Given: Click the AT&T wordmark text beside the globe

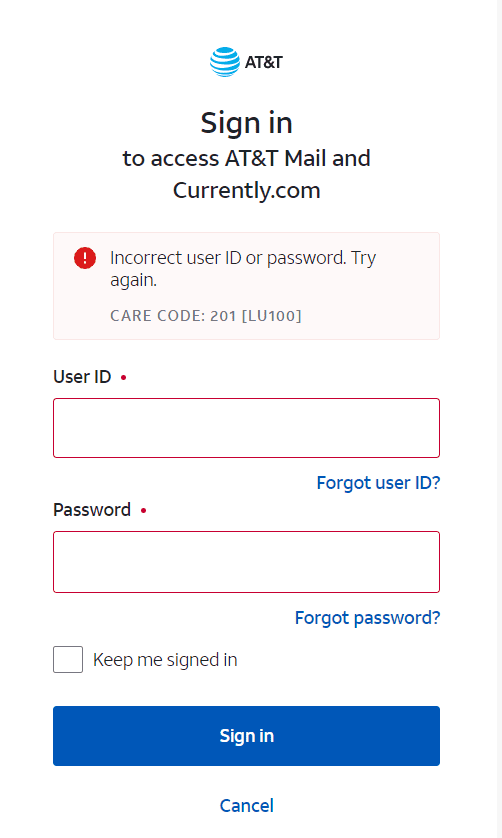Looking at the screenshot, I should [x=264, y=63].
